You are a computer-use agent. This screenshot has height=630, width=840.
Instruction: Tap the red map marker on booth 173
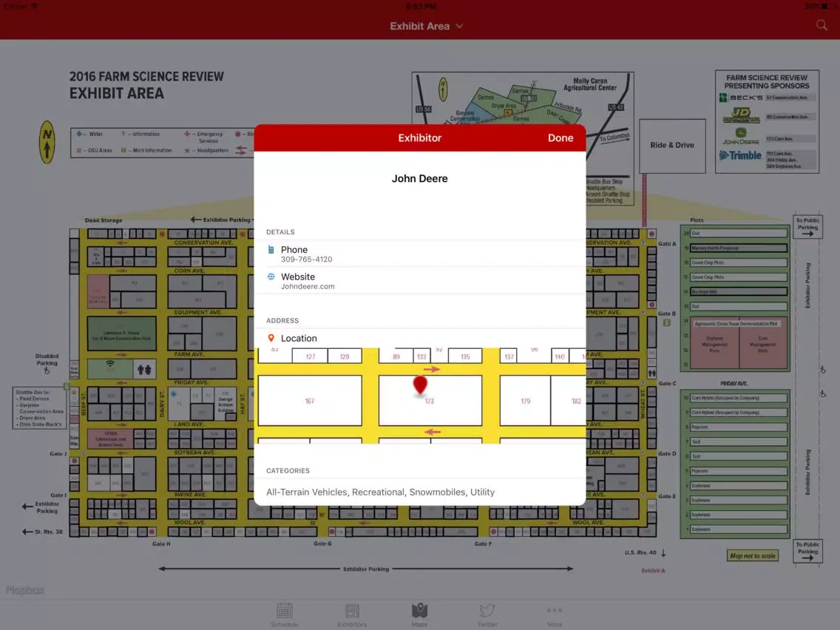pyautogui.click(x=420, y=385)
